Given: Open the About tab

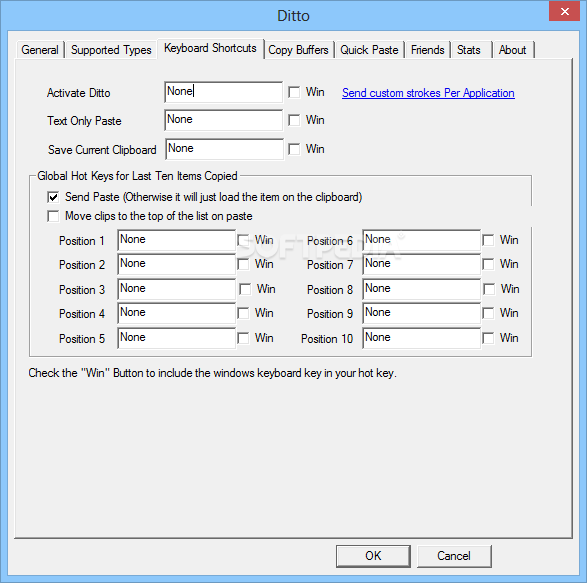Looking at the screenshot, I should point(513,50).
